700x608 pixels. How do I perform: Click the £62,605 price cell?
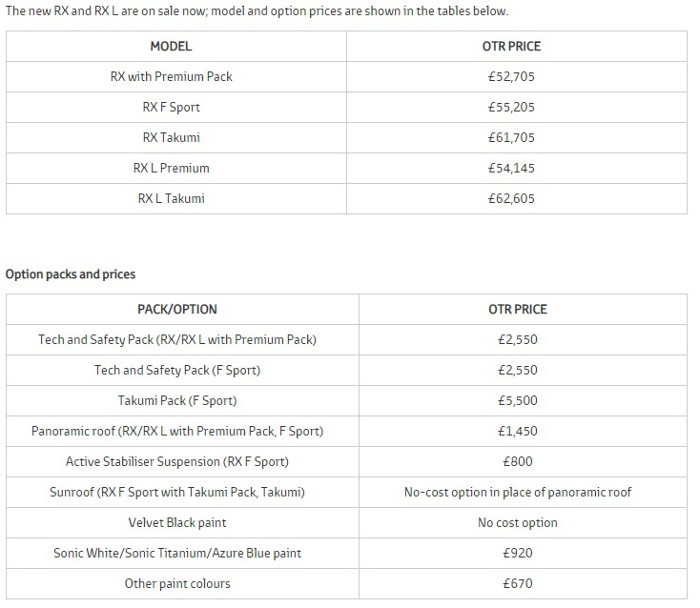tap(511, 198)
